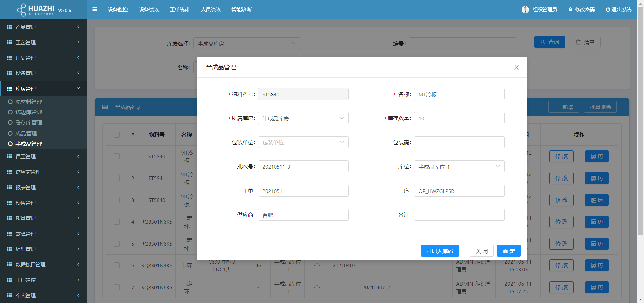Check the checkbox for row 6 RQ8301N4K6

point(117,265)
